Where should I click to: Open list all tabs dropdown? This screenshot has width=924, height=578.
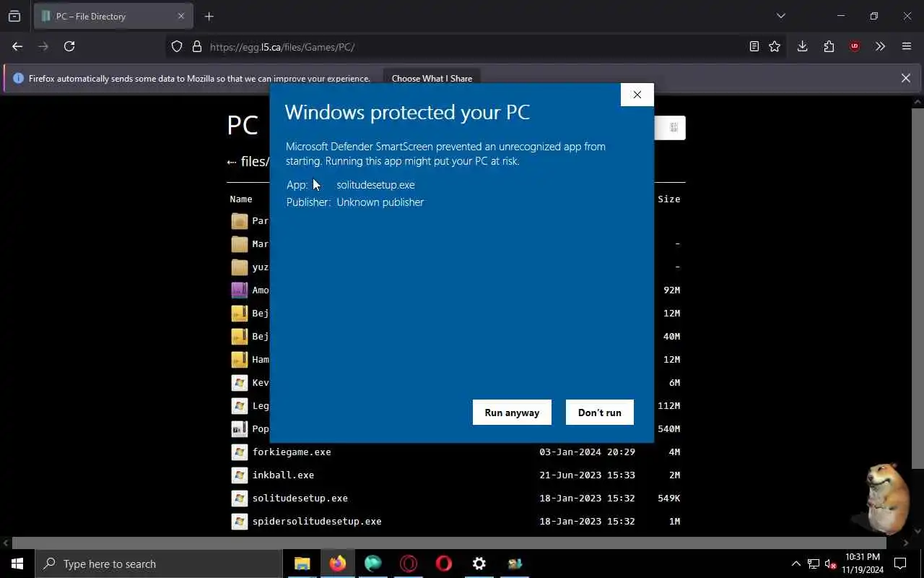pos(780,16)
